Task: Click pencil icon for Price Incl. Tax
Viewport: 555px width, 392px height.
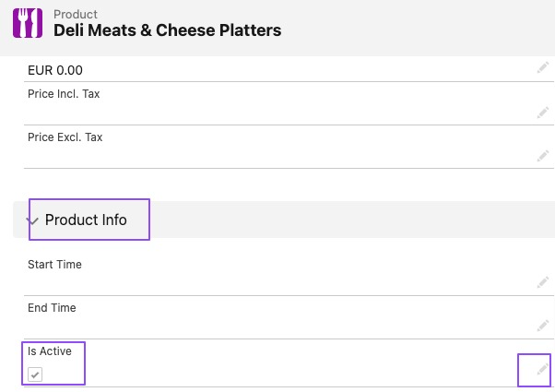Action: (x=543, y=113)
